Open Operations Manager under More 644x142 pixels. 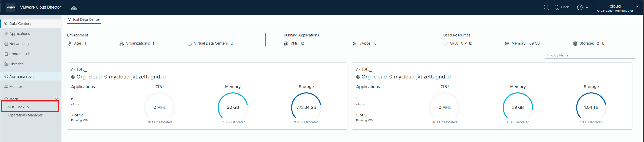[25, 115]
